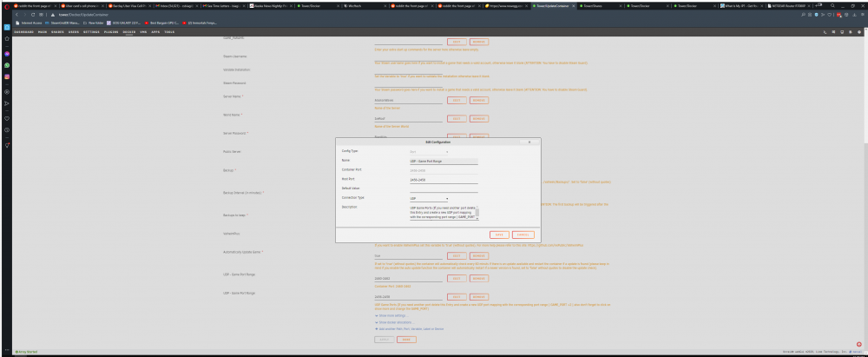This screenshot has width=868, height=357.
Task: Click the Default Value input field
Action: 443,189
